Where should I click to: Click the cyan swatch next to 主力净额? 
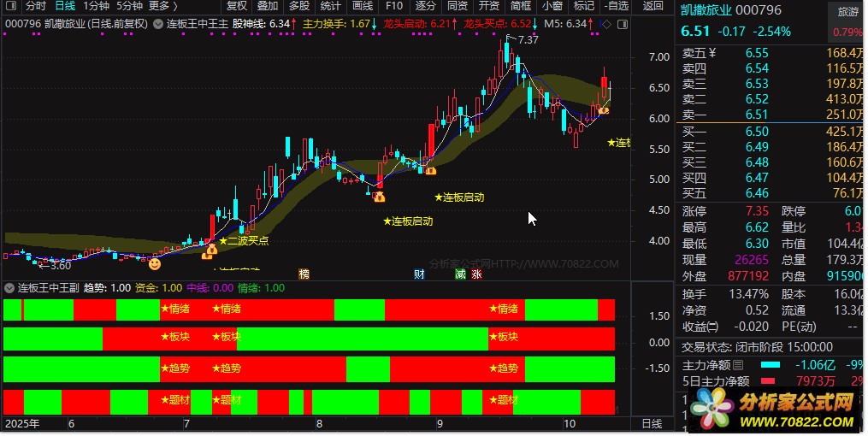click(x=770, y=365)
